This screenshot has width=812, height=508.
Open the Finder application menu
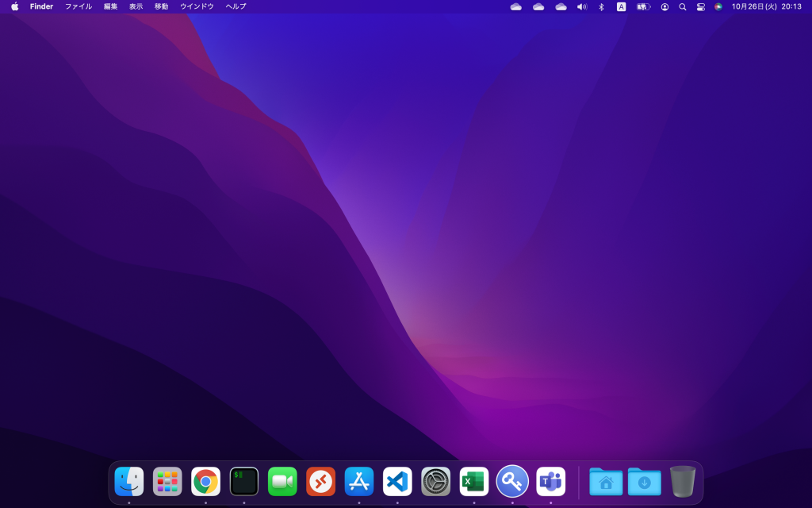click(x=41, y=6)
